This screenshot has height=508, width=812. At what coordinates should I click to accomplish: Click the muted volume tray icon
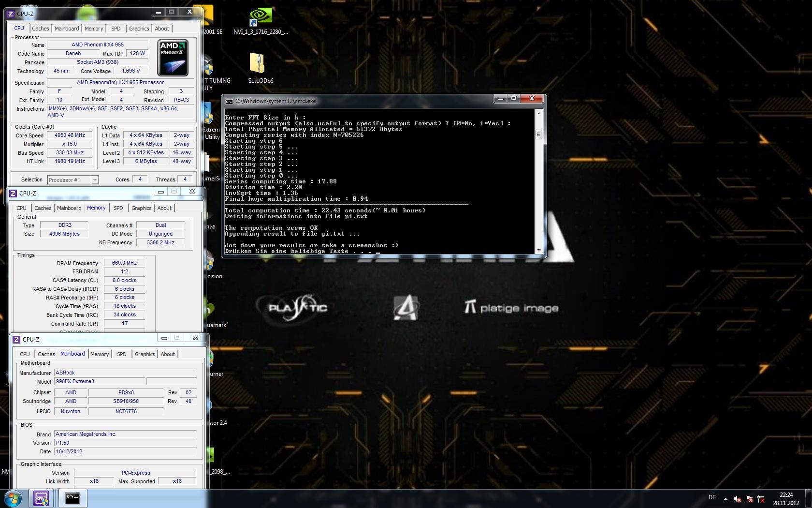tap(738, 499)
